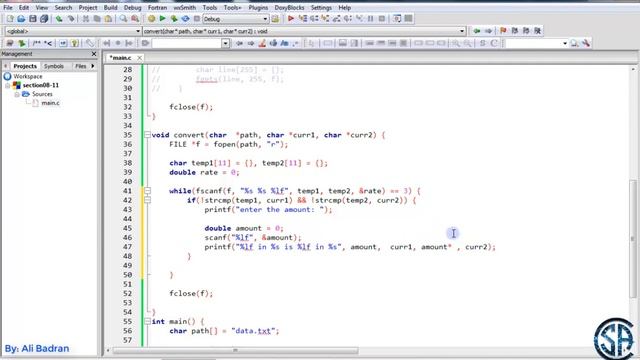Open the <global> scope dropdown

[x=138, y=31]
